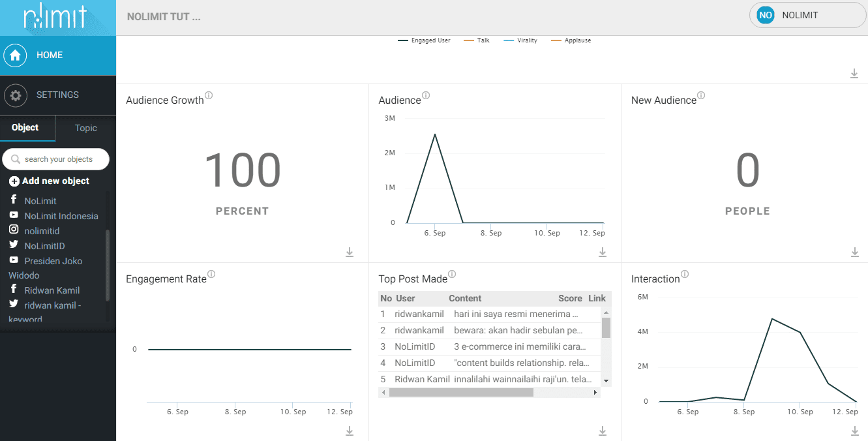The image size is (868, 441).
Task: Toggle Applause legend series
Action: (x=571, y=40)
